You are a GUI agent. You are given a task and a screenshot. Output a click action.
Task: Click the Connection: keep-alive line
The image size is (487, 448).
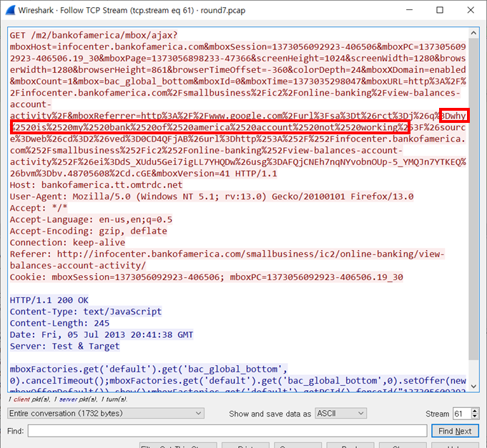pos(67,242)
